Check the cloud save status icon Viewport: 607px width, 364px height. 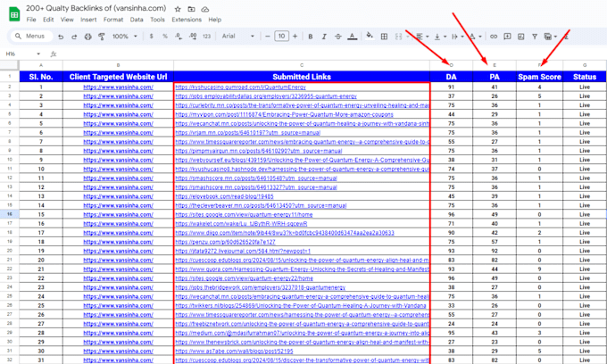(x=205, y=9)
